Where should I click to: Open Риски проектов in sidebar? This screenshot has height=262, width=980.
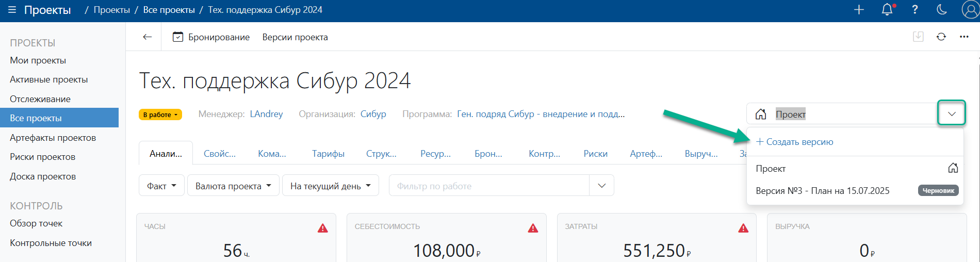(42, 157)
